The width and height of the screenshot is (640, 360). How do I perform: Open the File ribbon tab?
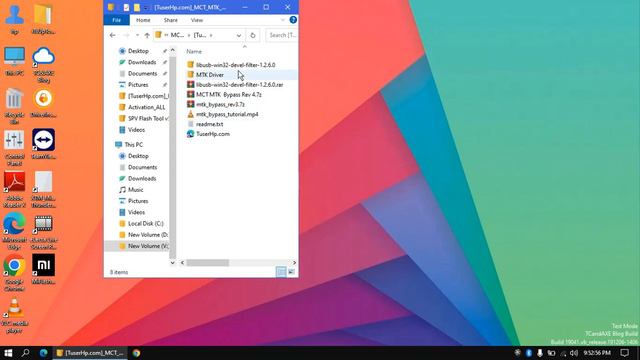(x=116, y=20)
